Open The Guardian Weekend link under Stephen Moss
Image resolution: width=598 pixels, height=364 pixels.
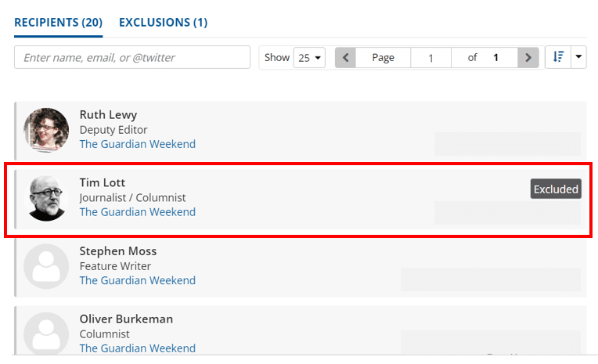click(x=138, y=280)
